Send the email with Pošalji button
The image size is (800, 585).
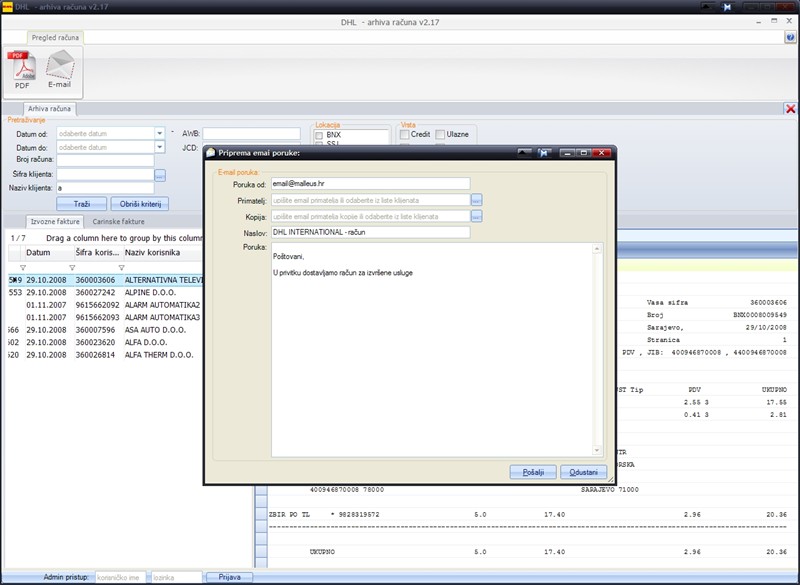(533, 472)
